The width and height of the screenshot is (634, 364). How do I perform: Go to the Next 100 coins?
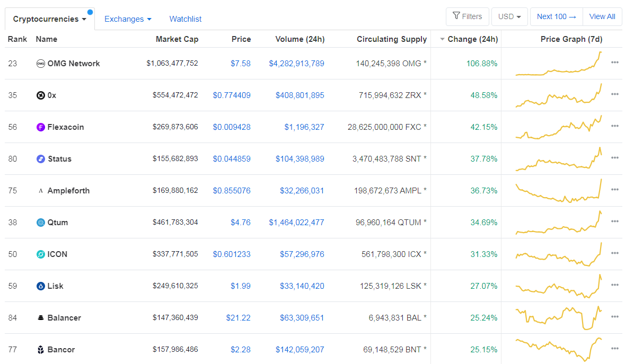[x=557, y=16]
